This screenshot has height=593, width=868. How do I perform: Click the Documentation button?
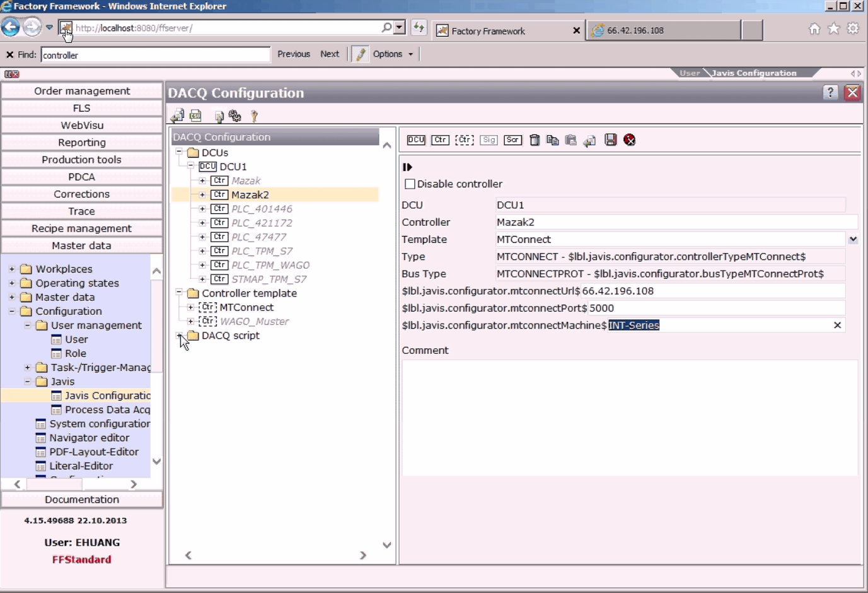pyautogui.click(x=82, y=500)
